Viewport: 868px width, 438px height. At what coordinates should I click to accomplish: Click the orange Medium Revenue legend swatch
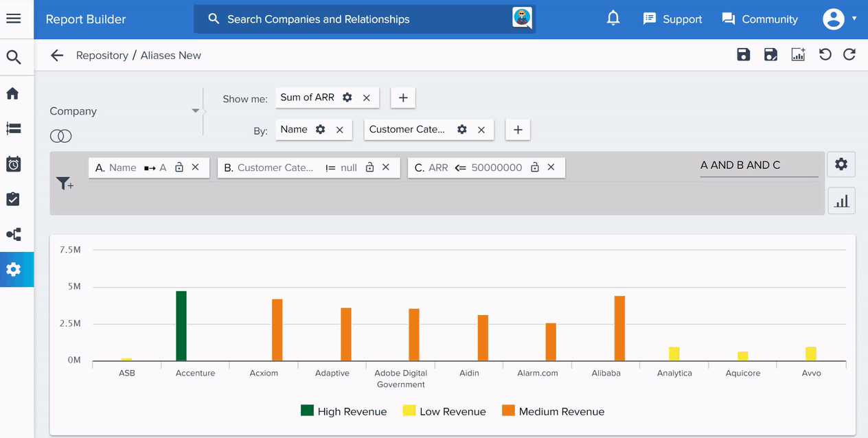pyautogui.click(x=508, y=411)
